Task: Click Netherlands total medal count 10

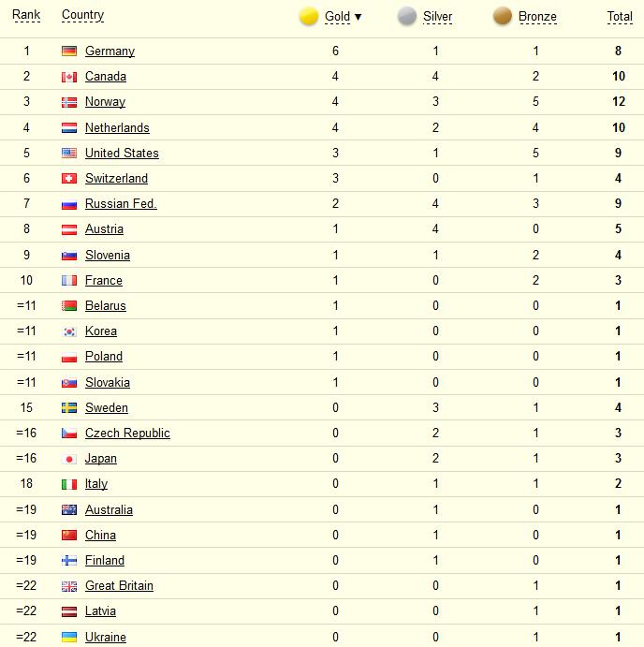Action: point(619,128)
